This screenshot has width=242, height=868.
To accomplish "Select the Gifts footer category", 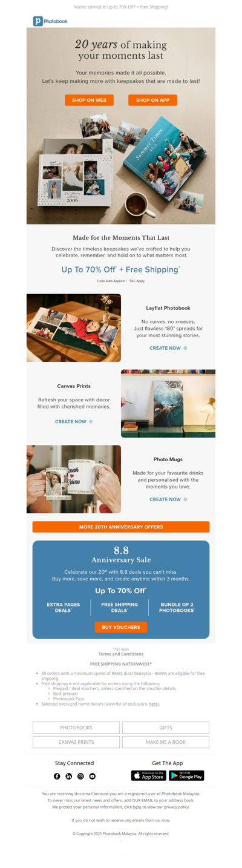I will [x=166, y=728].
